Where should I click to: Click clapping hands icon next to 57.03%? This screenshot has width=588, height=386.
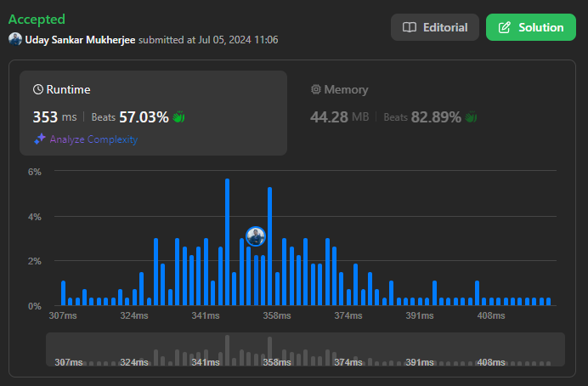[x=178, y=116]
